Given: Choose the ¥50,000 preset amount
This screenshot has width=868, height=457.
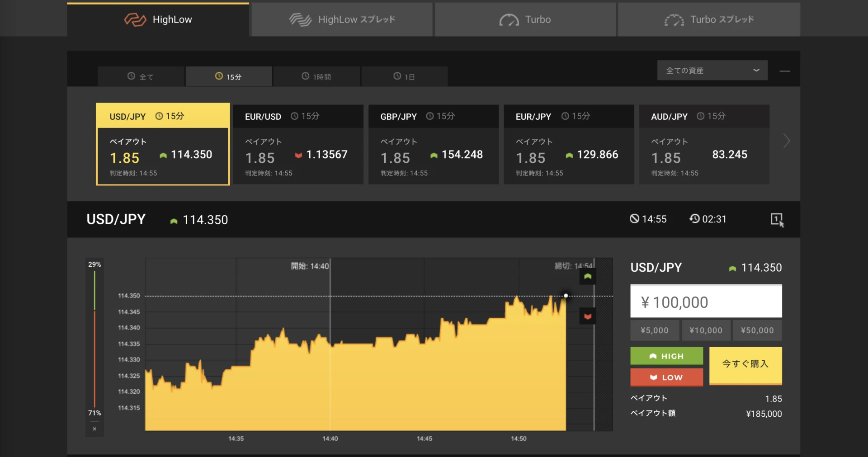Looking at the screenshot, I should [x=757, y=330].
